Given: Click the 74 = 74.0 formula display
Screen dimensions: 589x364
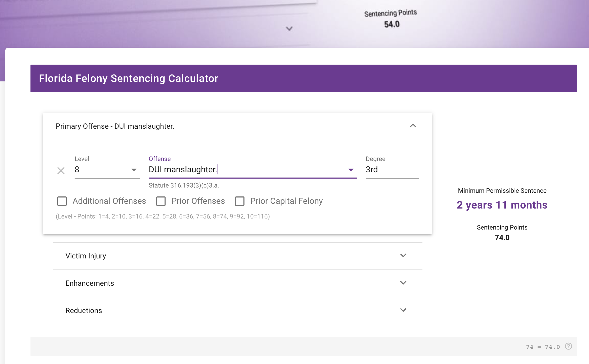Looking at the screenshot, I should (543, 346).
